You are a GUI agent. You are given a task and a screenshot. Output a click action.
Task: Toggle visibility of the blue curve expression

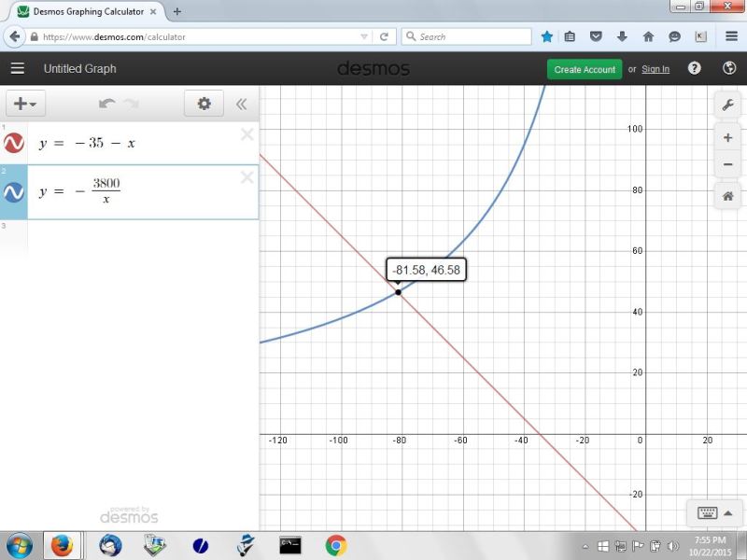tap(14, 192)
